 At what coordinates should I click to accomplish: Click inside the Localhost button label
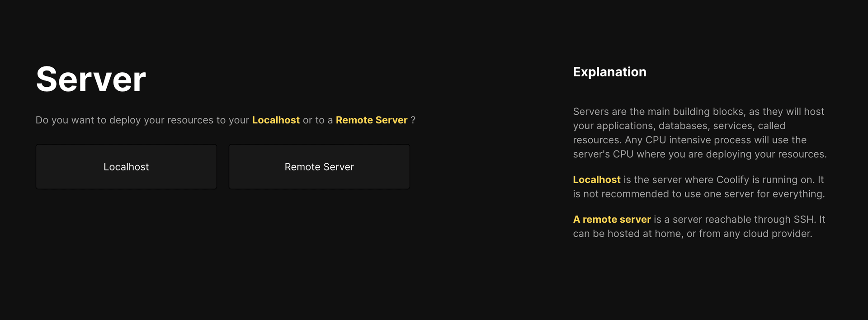click(126, 166)
